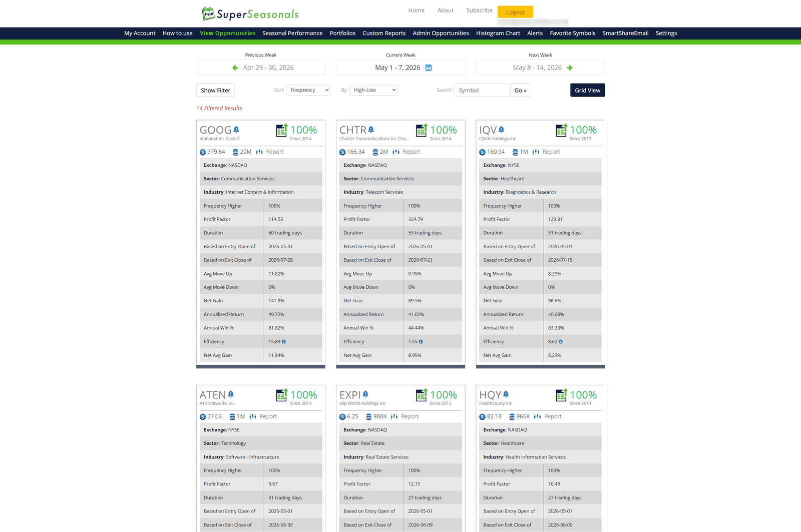
Task: Open Admin Opportunities menu
Action: pos(441,34)
